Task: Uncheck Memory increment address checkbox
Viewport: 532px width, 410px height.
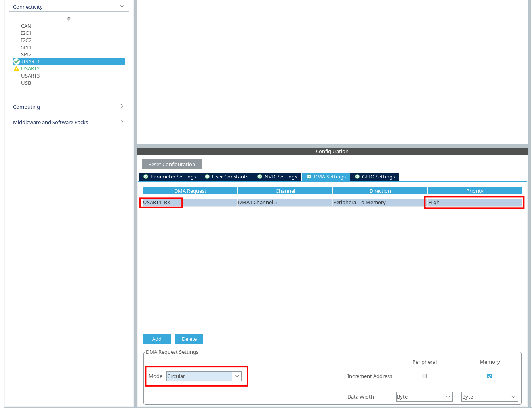Action: pos(490,376)
